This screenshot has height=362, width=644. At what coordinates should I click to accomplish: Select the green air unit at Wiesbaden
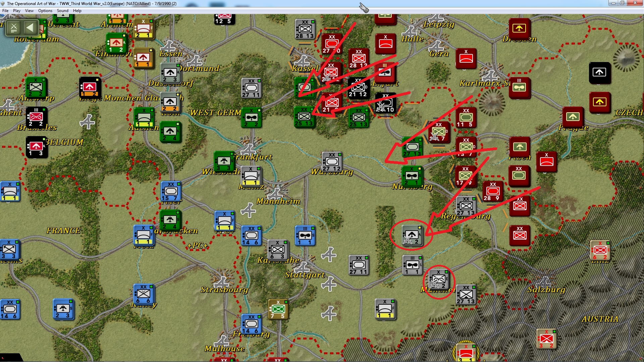(224, 161)
